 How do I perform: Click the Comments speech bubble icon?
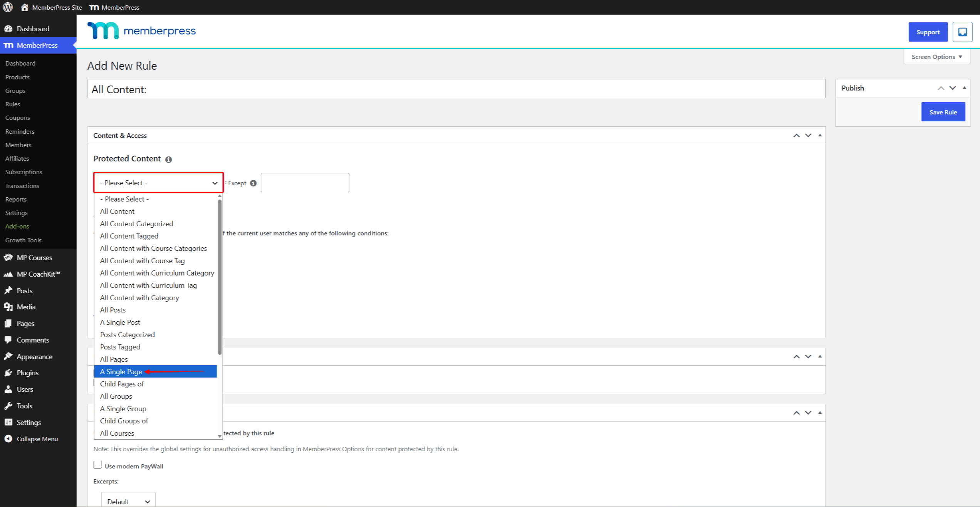click(x=8, y=340)
